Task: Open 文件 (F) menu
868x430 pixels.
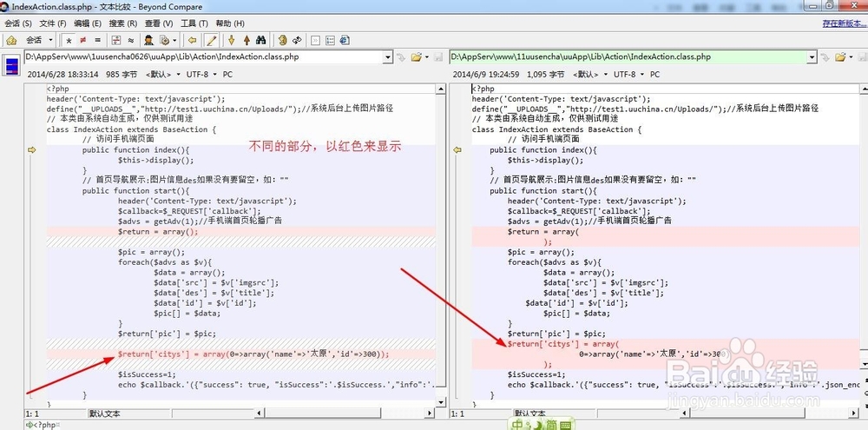Action: [x=53, y=23]
